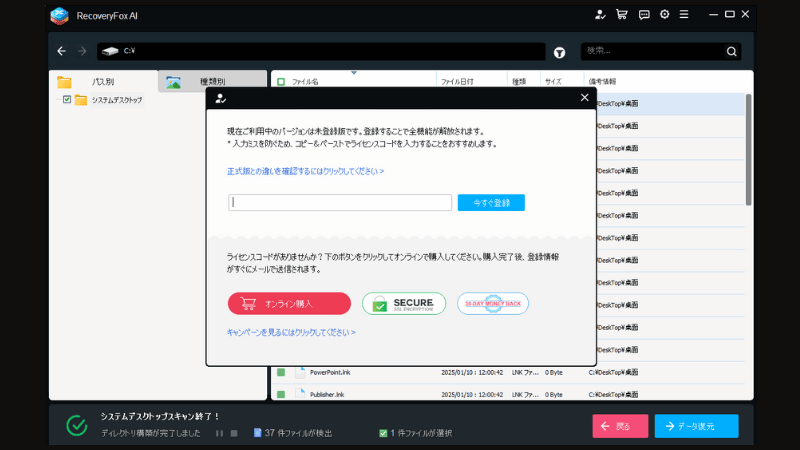The height and width of the screenshot is (450, 800).
Task: Switch to the 種類別 tab
Action: click(x=213, y=82)
